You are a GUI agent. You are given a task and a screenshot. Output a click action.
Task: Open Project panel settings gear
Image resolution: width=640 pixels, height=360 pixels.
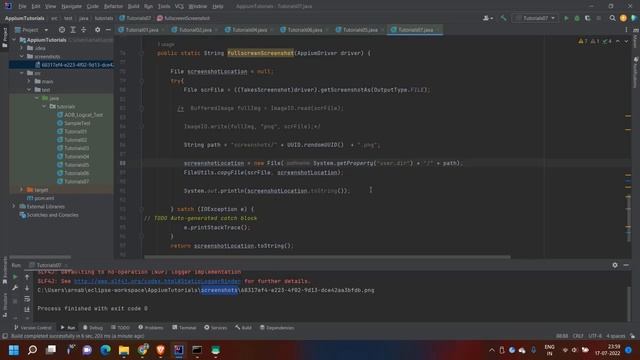click(97, 30)
